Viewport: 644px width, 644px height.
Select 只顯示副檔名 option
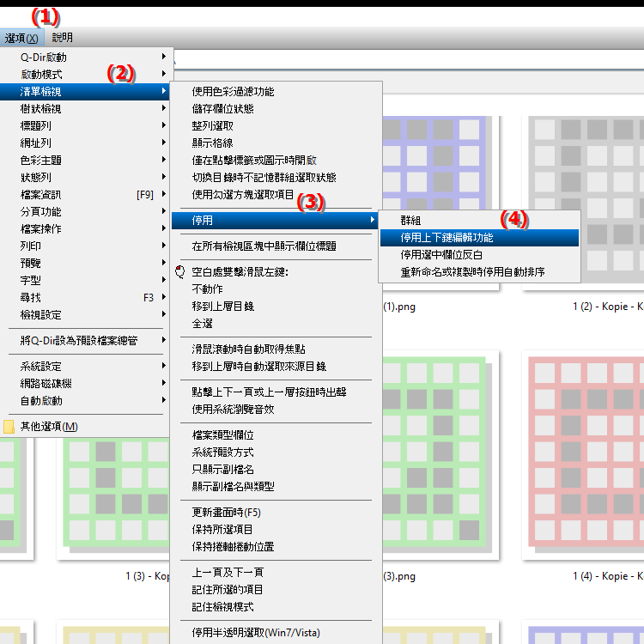click(x=276, y=470)
